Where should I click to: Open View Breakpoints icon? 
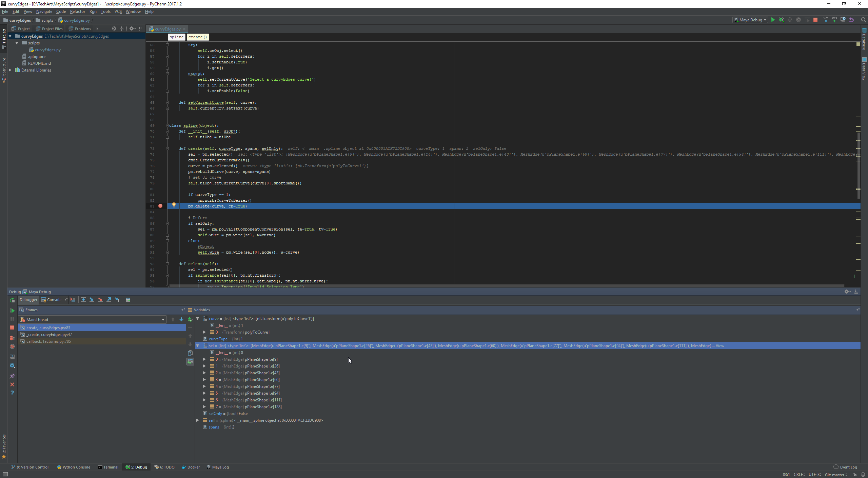point(12,338)
